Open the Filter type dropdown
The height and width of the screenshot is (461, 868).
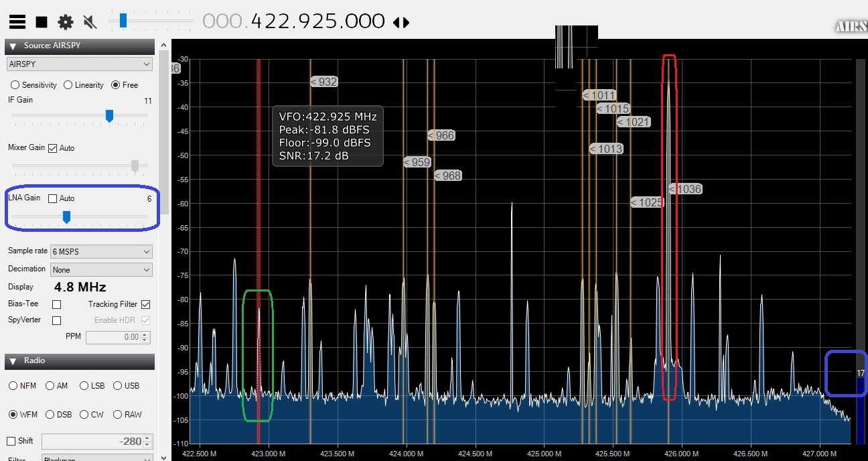point(98,458)
